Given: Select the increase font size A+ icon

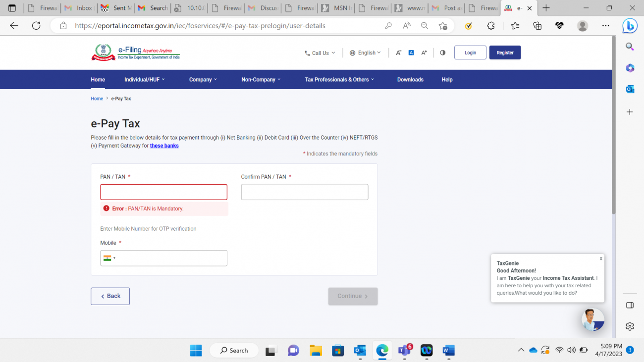Looking at the screenshot, I should (424, 52).
